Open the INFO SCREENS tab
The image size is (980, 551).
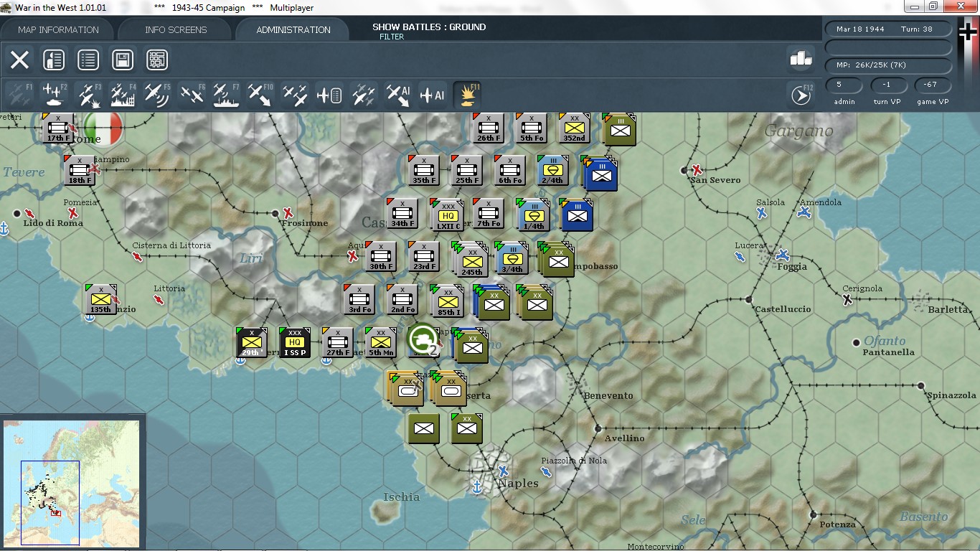point(176,29)
